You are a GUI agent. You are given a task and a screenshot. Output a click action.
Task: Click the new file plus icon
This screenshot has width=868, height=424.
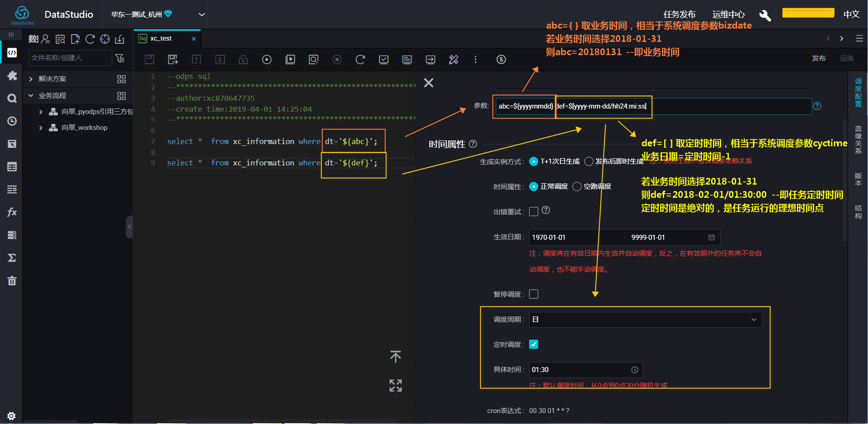(x=75, y=39)
